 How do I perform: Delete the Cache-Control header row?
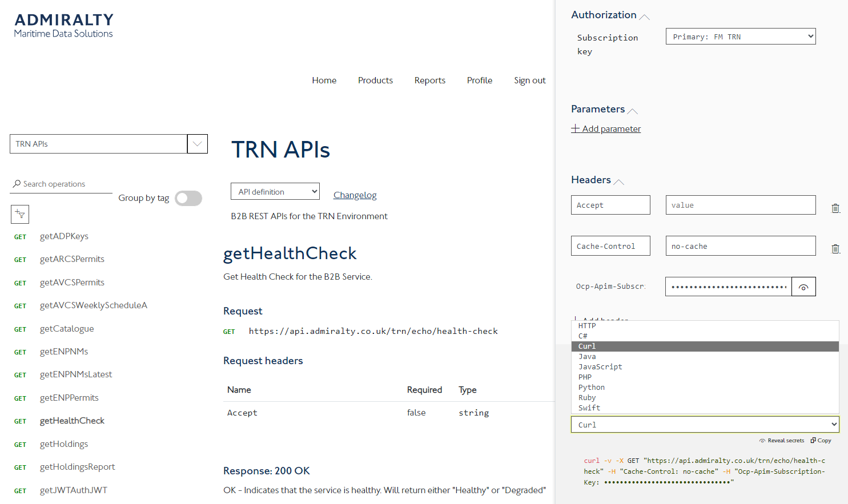[835, 249]
